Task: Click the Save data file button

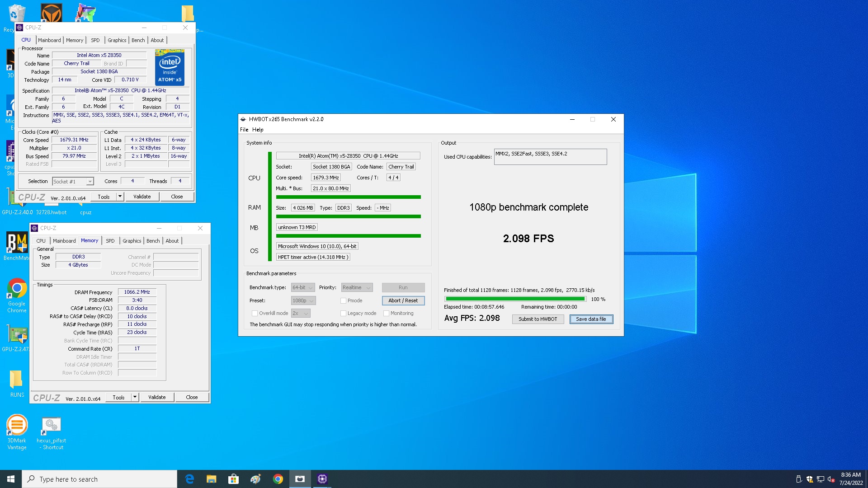Action: click(591, 319)
